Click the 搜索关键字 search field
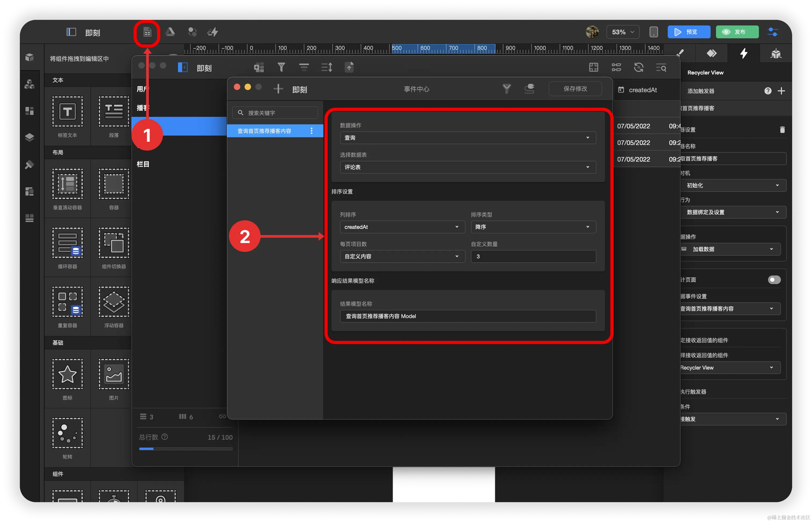The image size is (812, 522). point(275,113)
